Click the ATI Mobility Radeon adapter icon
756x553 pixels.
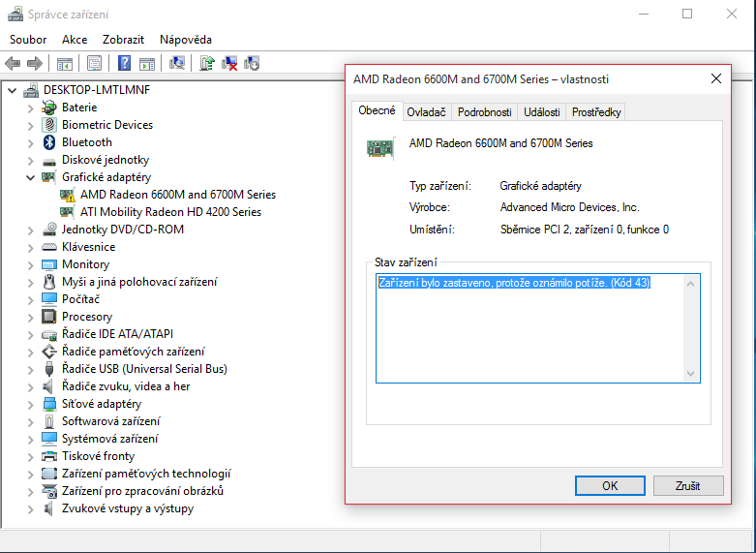point(67,212)
